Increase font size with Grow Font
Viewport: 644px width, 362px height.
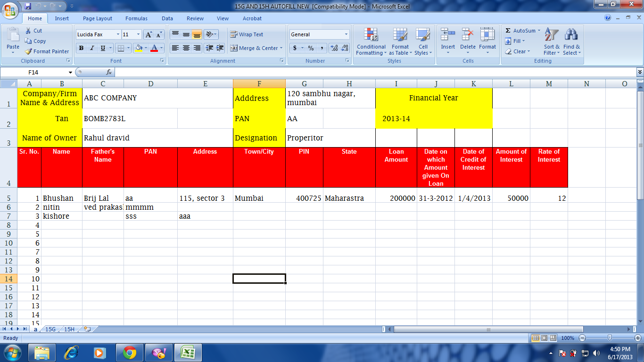coord(149,34)
